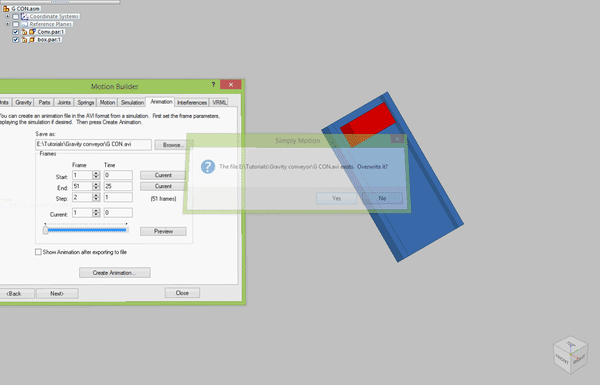Viewport: 600px width, 385px height.
Task: Uncheck Conv.par:1 visibility checkbox
Action: pos(15,32)
